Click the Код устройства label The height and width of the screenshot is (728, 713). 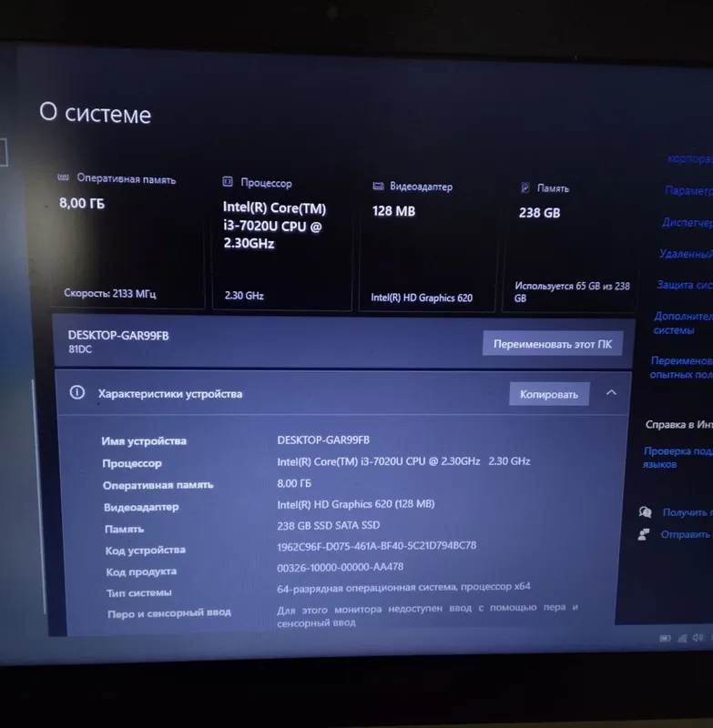pos(146,551)
